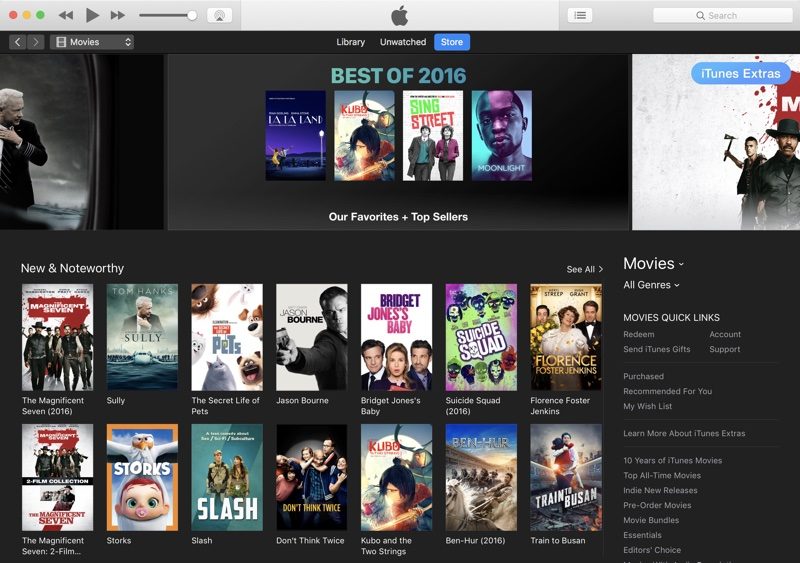Open the Ben-Hur (2016) poster
800x563 pixels.
tap(481, 477)
